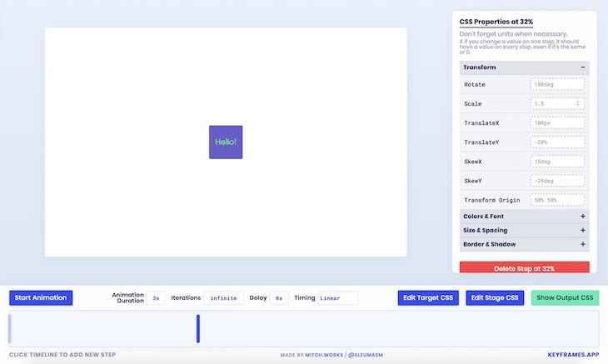This screenshot has width=608, height=364.
Task: Click the TranslateX input field
Action: click(x=556, y=123)
